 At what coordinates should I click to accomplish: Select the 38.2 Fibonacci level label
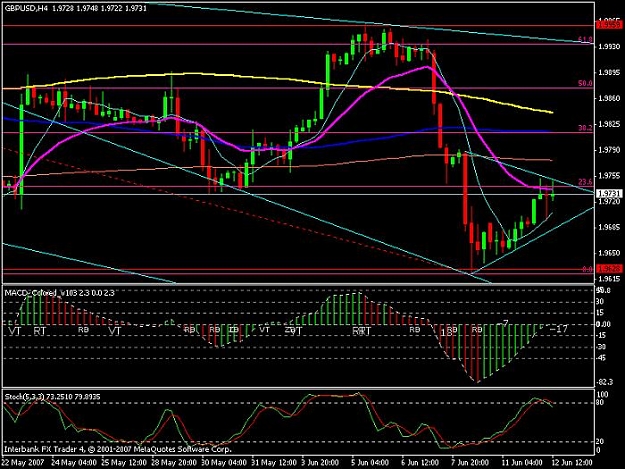(x=585, y=128)
